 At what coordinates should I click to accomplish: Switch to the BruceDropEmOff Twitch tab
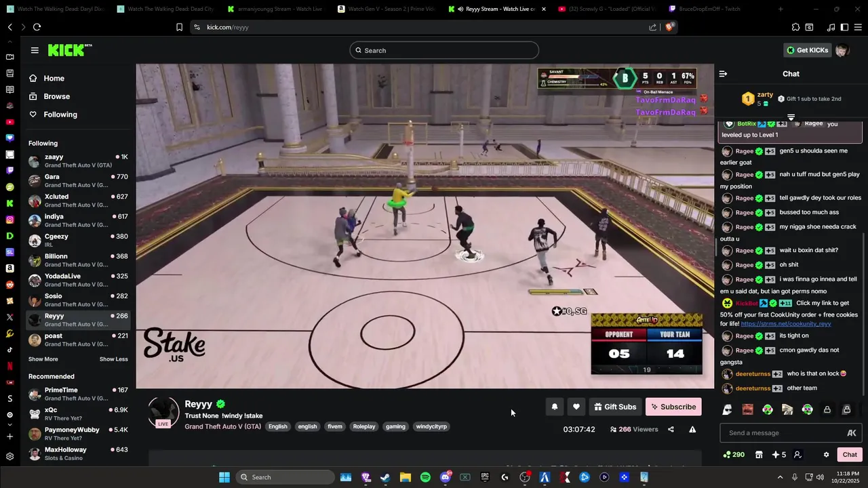point(711,9)
